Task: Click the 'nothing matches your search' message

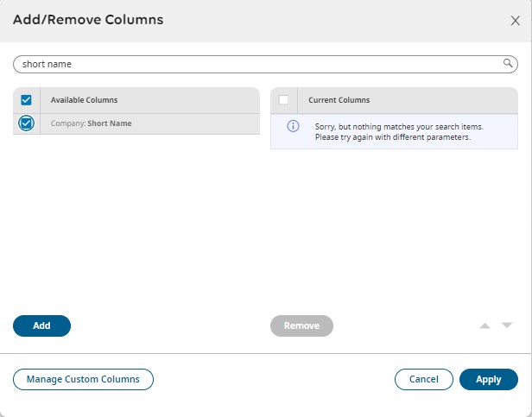Action: [x=398, y=132]
